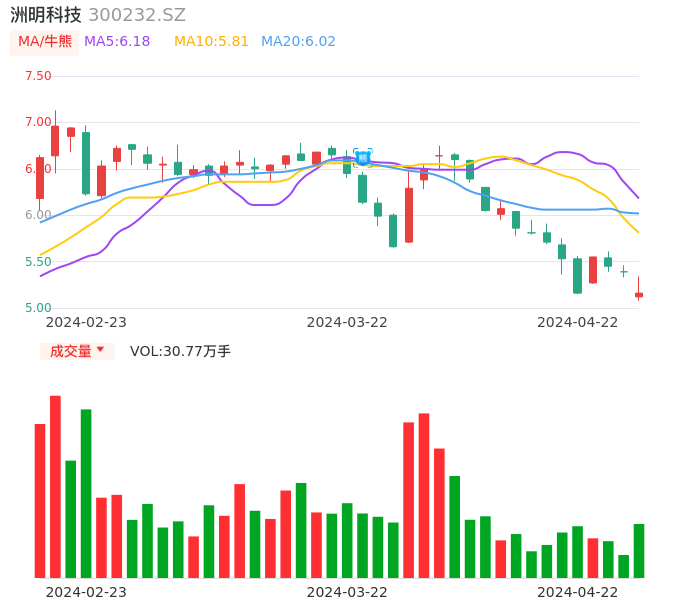
Task: Click the last green volume bar on the right
Action: 639,551
